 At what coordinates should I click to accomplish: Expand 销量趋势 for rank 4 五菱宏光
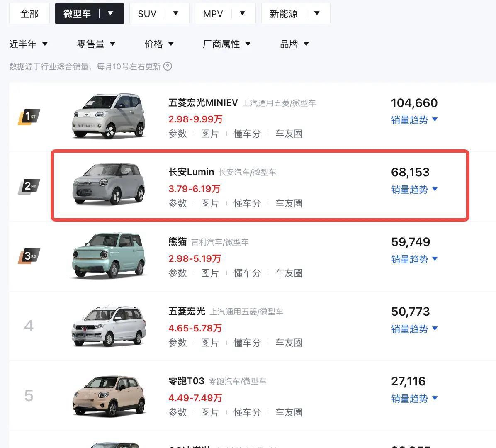coord(414,329)
